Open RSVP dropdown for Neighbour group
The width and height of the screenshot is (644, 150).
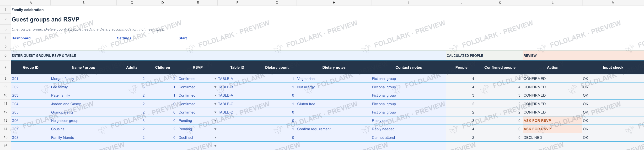point(215,121)
